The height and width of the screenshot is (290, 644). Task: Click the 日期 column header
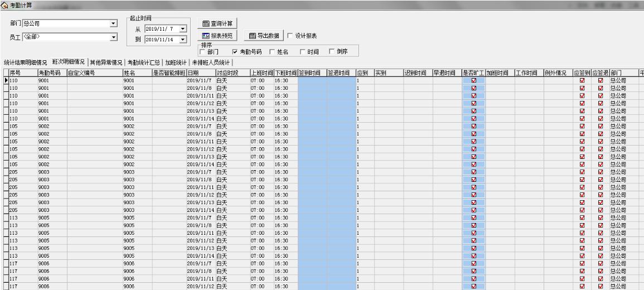tap(201, 72)
